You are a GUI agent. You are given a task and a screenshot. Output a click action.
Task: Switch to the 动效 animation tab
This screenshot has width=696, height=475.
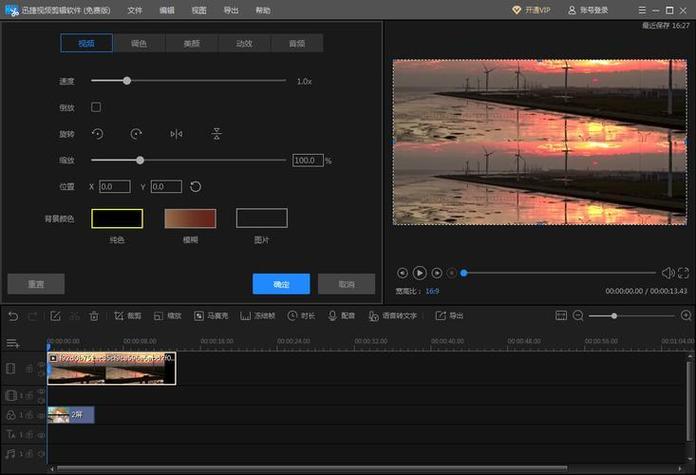click(244, 43)
